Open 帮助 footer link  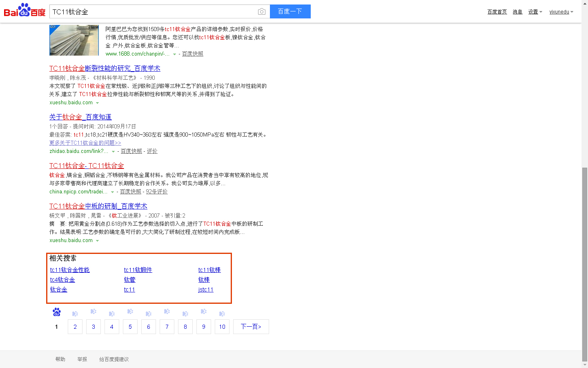60,359
